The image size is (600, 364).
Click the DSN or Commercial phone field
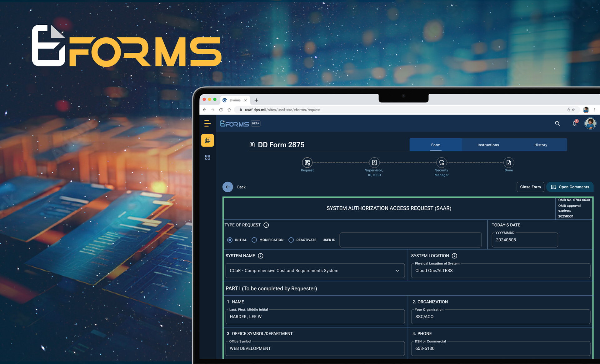pyautogui.click(x=500, y=348)
